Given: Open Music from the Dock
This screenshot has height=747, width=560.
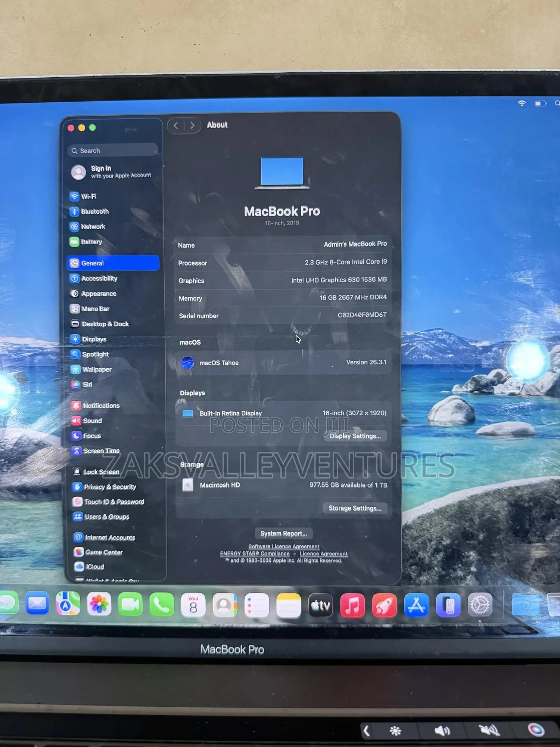Looking at the screenshot, I should click(x=352, y=605).
